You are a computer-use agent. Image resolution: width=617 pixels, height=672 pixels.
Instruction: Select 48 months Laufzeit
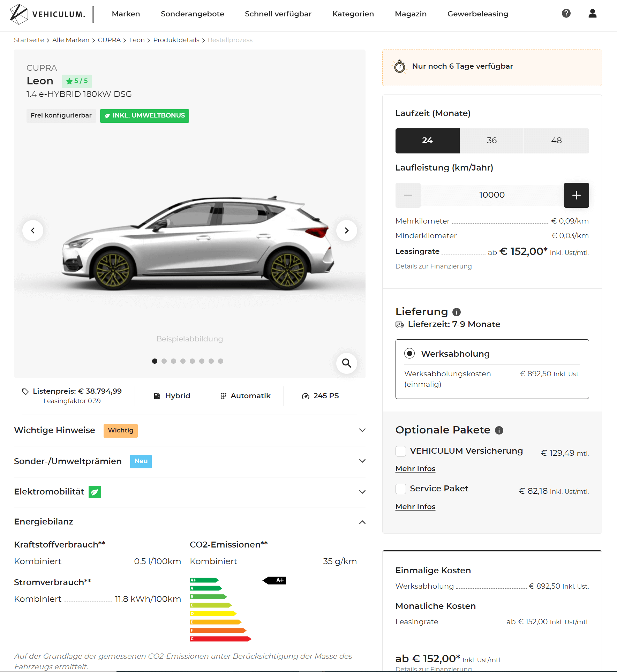tap(556, 141)
